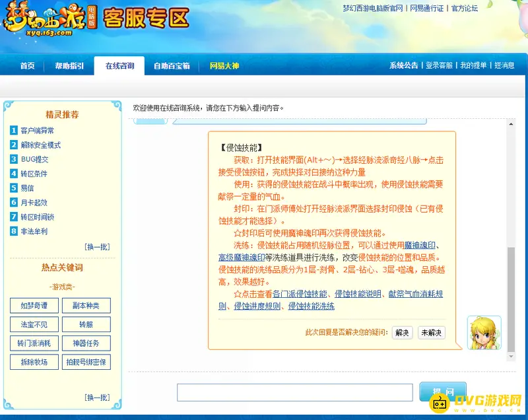528x420 pixels.
Task: Click the 神器任务 keyword button
Action: (x=86, y=343)
